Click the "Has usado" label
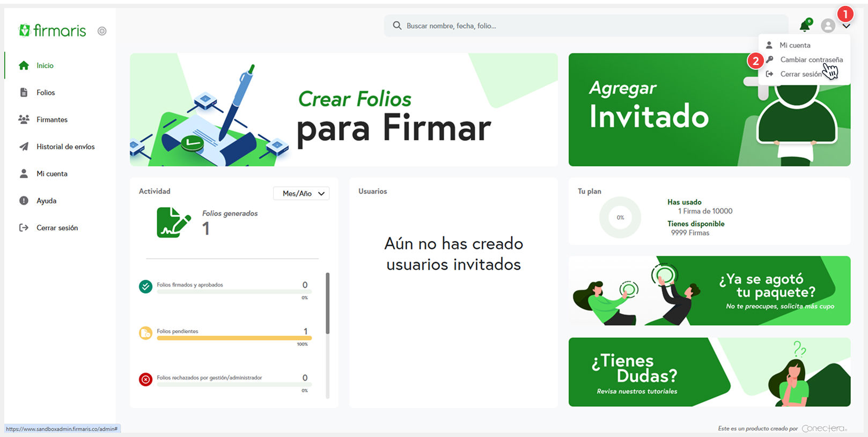Viewport: 868px width, 437px height. point(685,202)
